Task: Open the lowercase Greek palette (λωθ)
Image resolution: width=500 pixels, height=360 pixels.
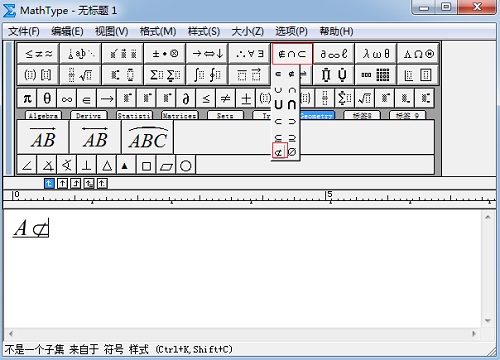Action: (x=376, y=53)
